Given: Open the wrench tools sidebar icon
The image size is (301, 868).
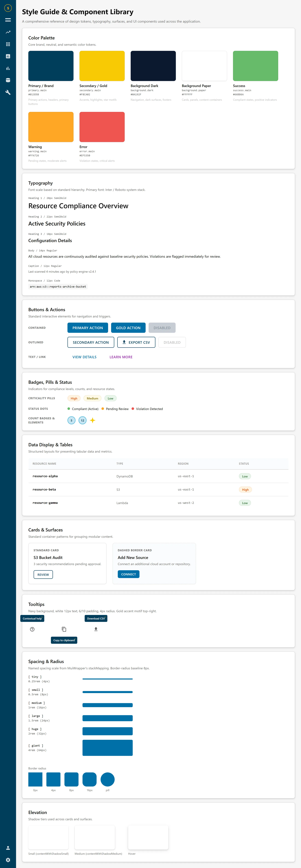Looking at the screenshot, I should (x=8, y=92).
